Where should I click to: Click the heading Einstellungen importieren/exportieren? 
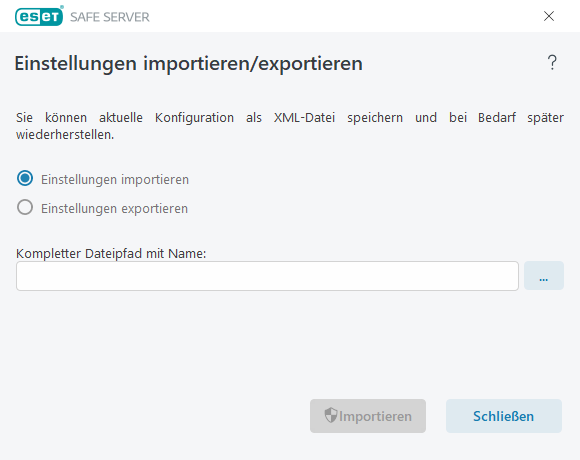pyautogui.click(x=188, y=64)
